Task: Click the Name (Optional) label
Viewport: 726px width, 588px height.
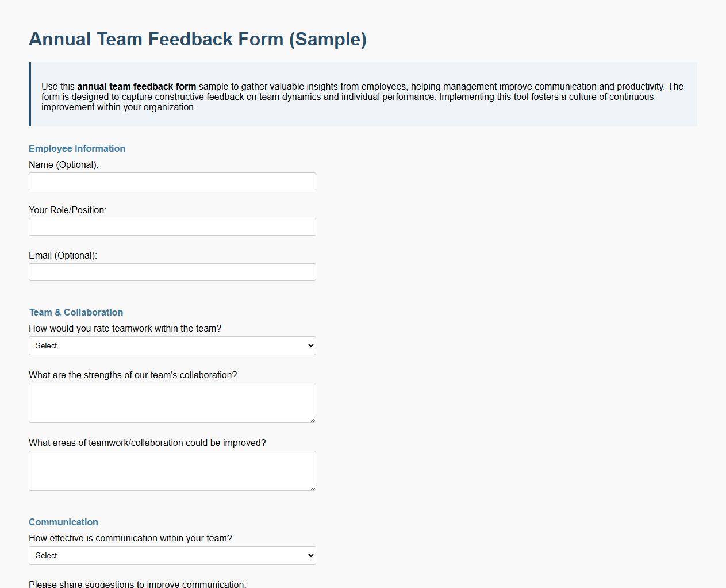Action: point(63,164)
